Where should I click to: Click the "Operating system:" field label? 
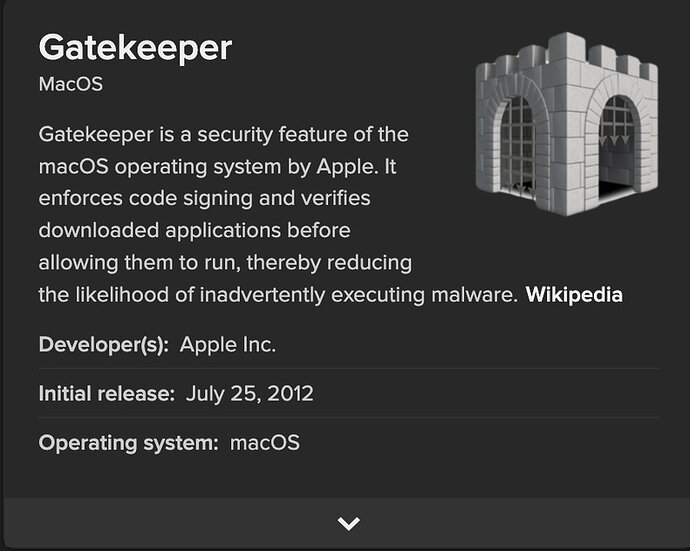[x=128, y=442]
